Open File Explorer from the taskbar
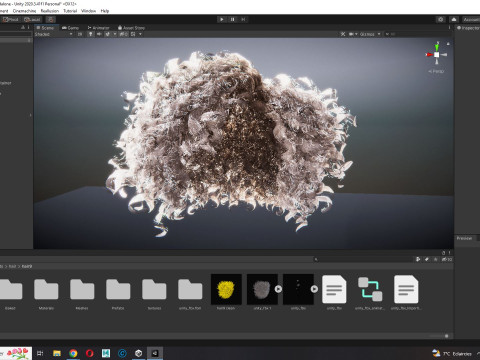Viewport: 480px width, 360px height. pos(57,353)
